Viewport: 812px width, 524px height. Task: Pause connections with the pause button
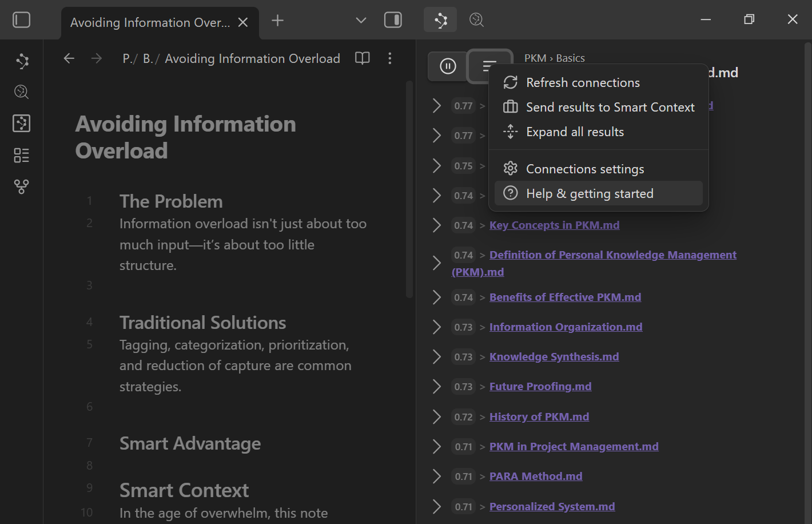(448, 66)
